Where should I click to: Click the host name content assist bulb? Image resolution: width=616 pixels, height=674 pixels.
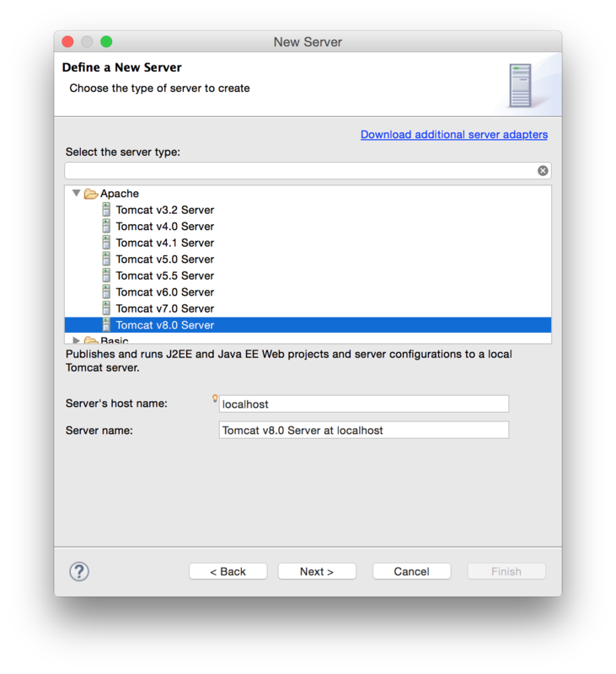[x=215, y=399]
